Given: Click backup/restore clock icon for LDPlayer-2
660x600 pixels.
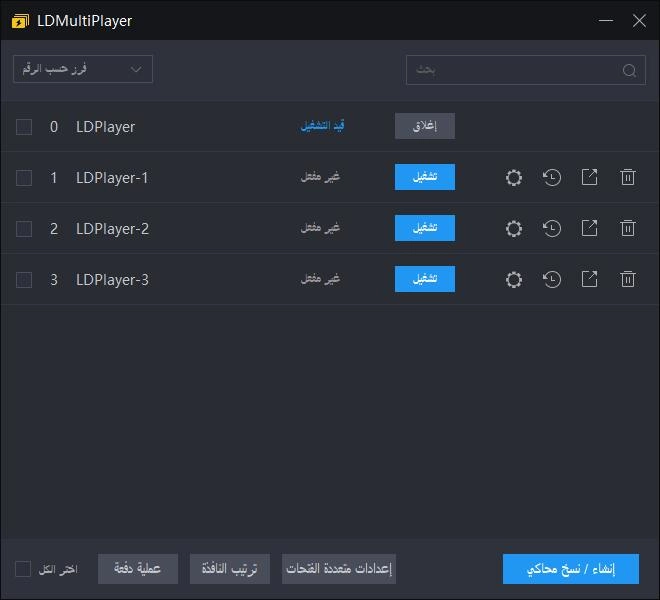Looking at the screenshot, I should (551, 229).
